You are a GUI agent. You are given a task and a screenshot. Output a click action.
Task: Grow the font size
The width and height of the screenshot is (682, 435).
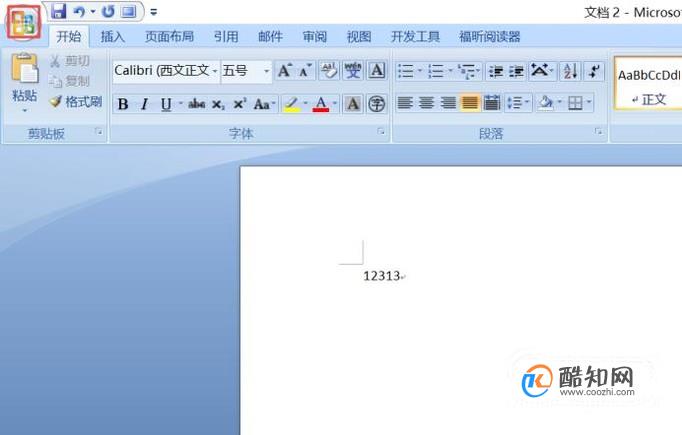285,70
